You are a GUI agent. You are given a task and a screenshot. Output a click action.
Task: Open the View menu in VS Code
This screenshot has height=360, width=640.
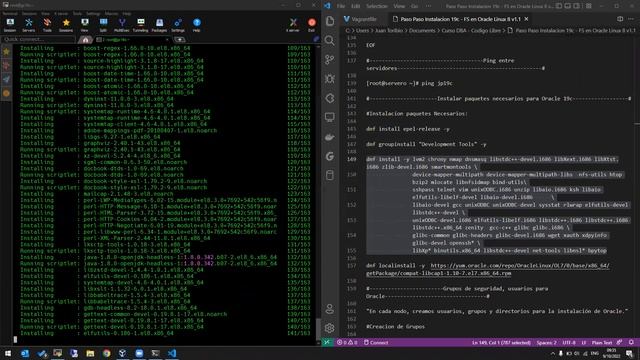[399, 6]
